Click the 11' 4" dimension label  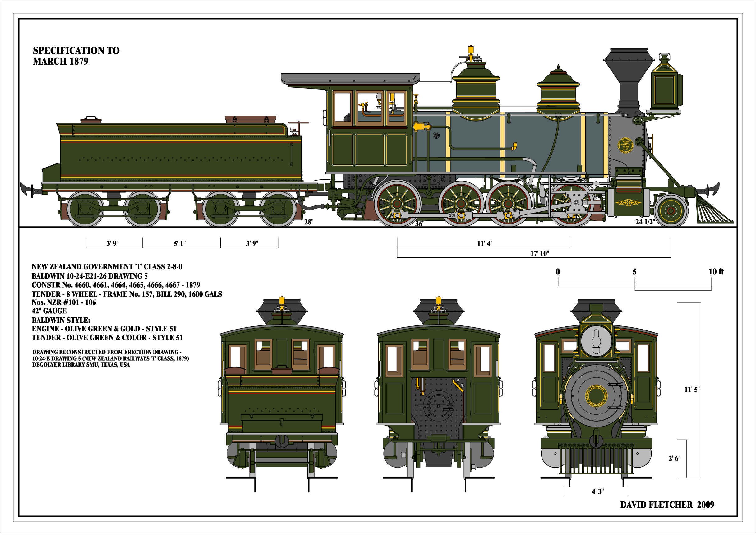(485, 243)
